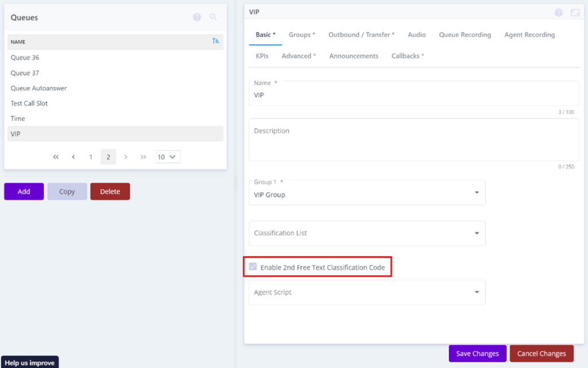Go to the last page of queues

[144, 156]
